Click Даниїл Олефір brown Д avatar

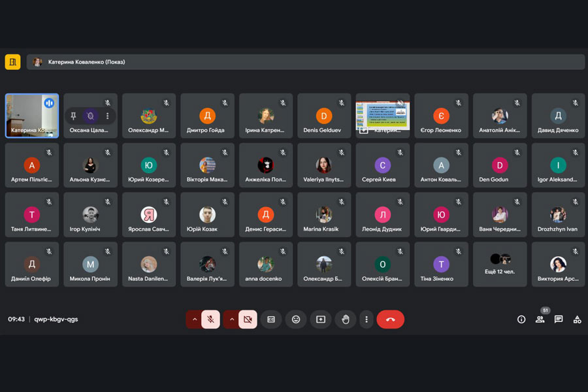[32, 264]
